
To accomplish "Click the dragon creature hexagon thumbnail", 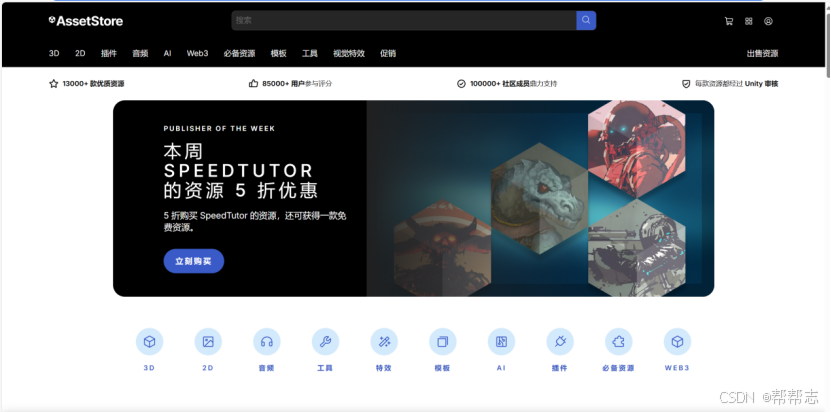I will point(539,199).
